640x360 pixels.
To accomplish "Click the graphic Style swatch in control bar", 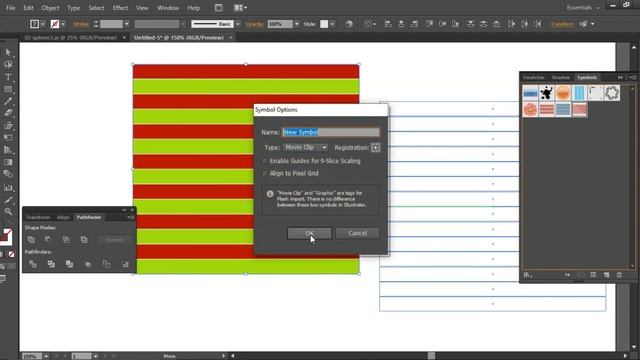I will (x=324, y=24).
